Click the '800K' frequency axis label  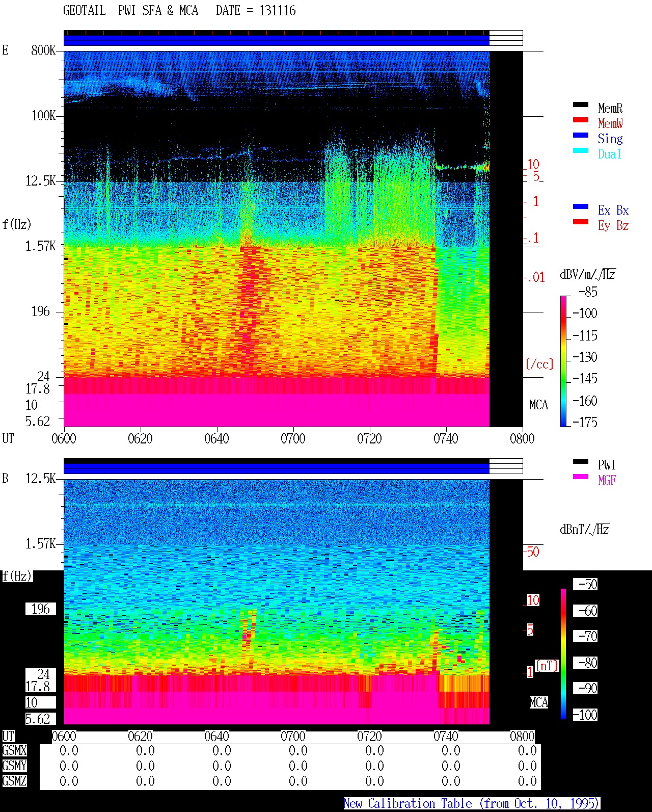click(x=43, y=50)
